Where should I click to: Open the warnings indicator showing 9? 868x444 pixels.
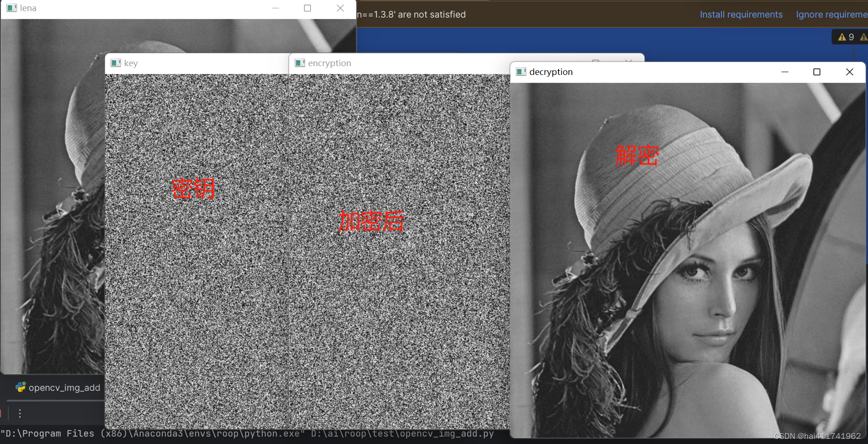(x=846, y=37)
